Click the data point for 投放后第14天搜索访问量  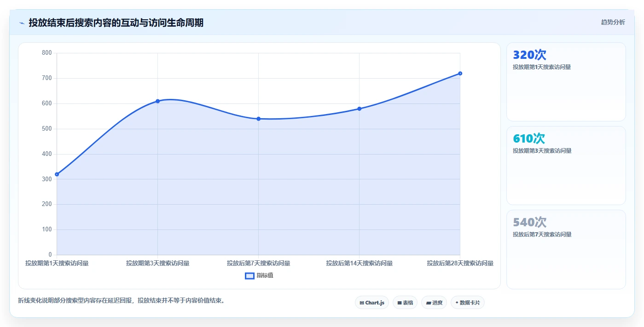[359, 109]
